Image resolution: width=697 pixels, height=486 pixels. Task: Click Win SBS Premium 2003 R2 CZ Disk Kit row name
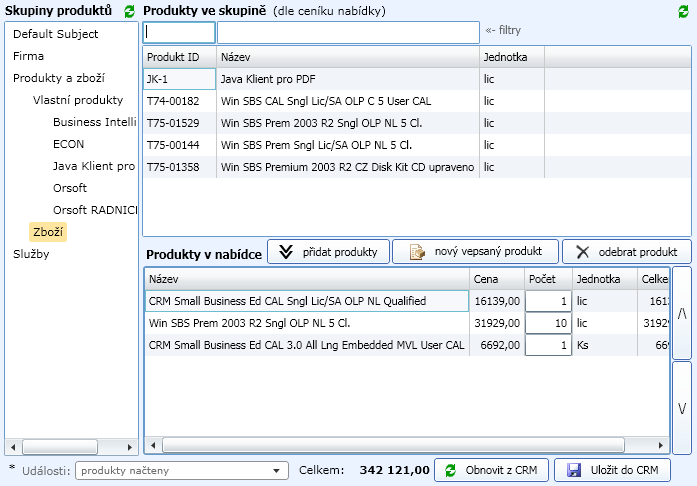(347, 167)
